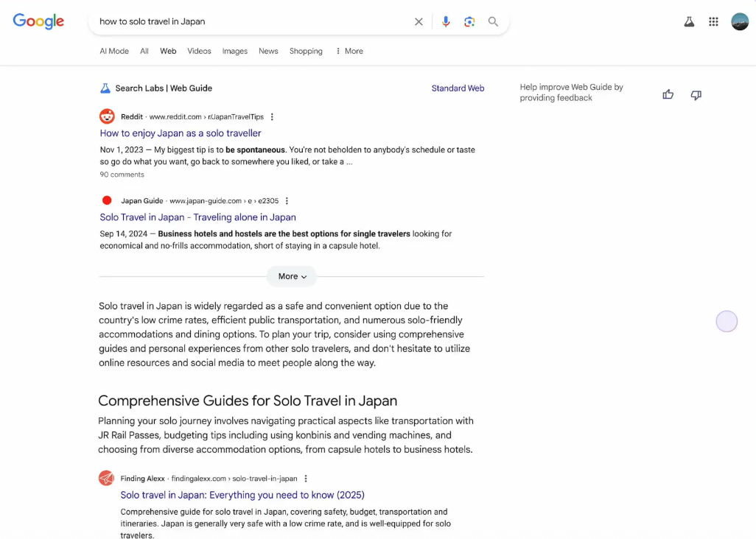
Task: Click the 'Reddit' site name
Action: click(x=132, y=117)
